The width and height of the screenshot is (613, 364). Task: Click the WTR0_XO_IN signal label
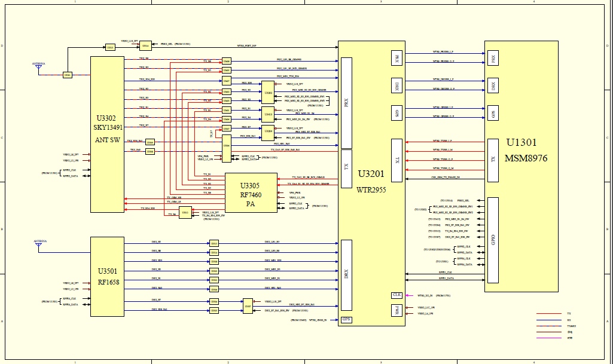[x=425, y=296]
